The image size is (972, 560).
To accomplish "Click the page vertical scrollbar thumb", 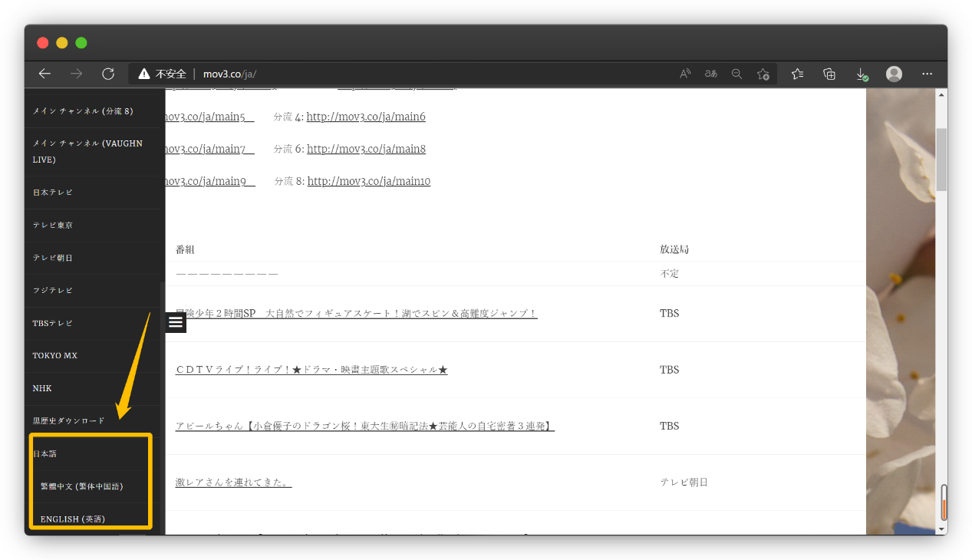I will (x=941, y=160).
